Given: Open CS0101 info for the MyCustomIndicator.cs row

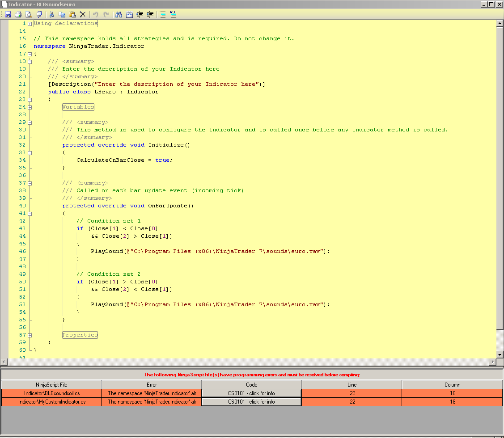Looking at the screenshot, I should click(x=251, y=402).
